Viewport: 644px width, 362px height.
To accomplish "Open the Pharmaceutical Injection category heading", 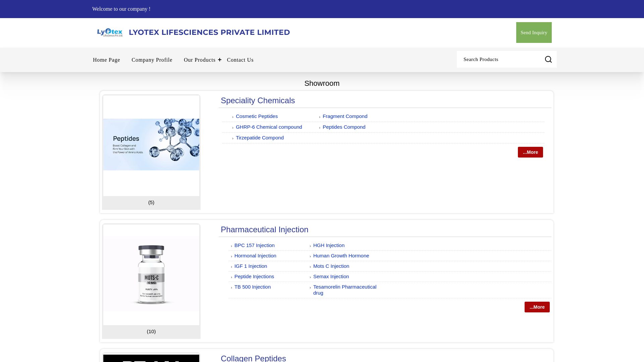I will [264, 230].
